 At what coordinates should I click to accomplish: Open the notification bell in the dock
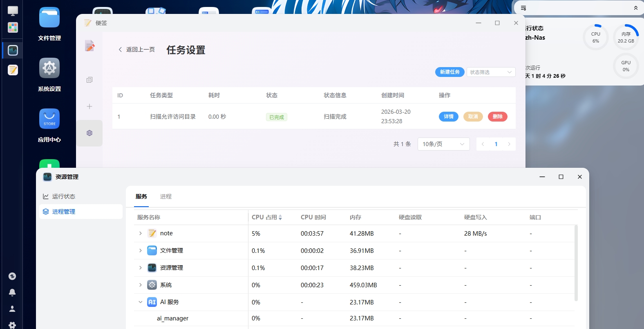click(x=12, y=293)
